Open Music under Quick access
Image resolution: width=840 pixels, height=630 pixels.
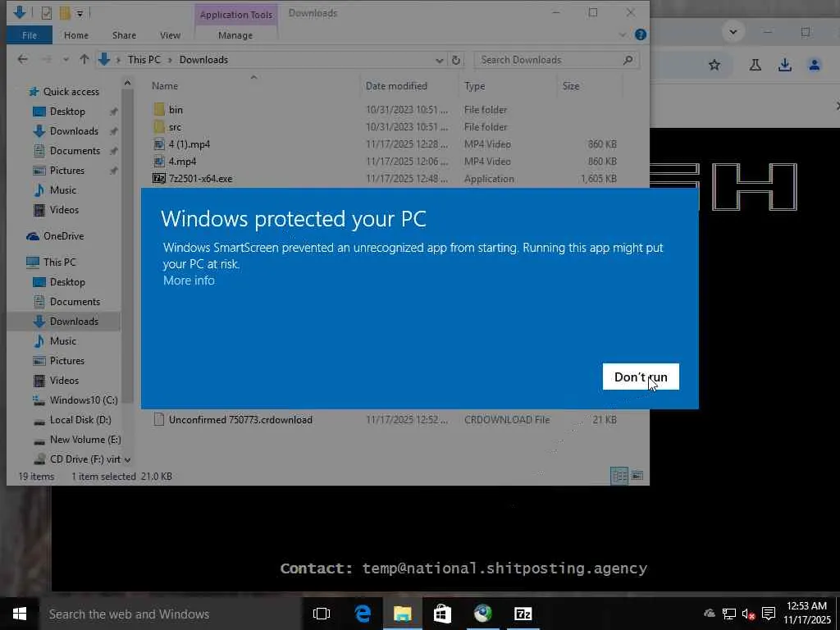(x=62, y=190)
